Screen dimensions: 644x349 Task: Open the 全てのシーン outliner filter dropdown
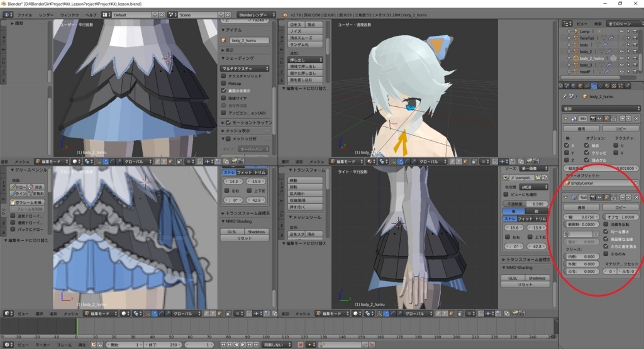pos(625,23)
